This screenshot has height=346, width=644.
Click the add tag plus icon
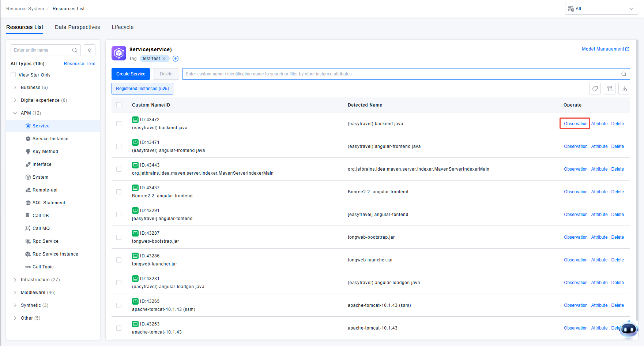176,59
